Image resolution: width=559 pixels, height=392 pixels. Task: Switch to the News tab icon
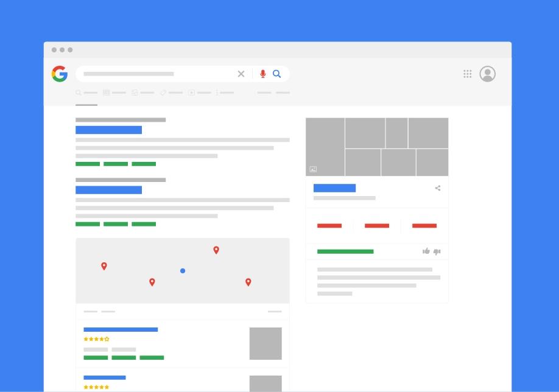click(x=106, y=93)
